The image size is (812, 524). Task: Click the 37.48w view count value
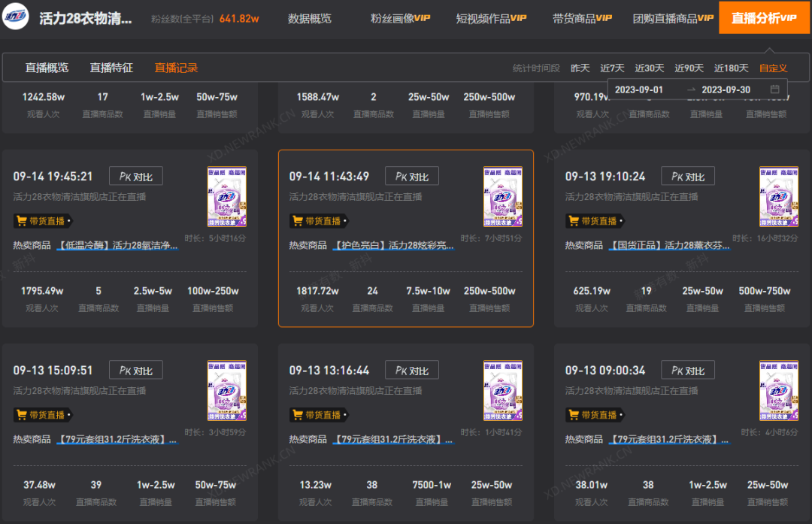(39, 485)
